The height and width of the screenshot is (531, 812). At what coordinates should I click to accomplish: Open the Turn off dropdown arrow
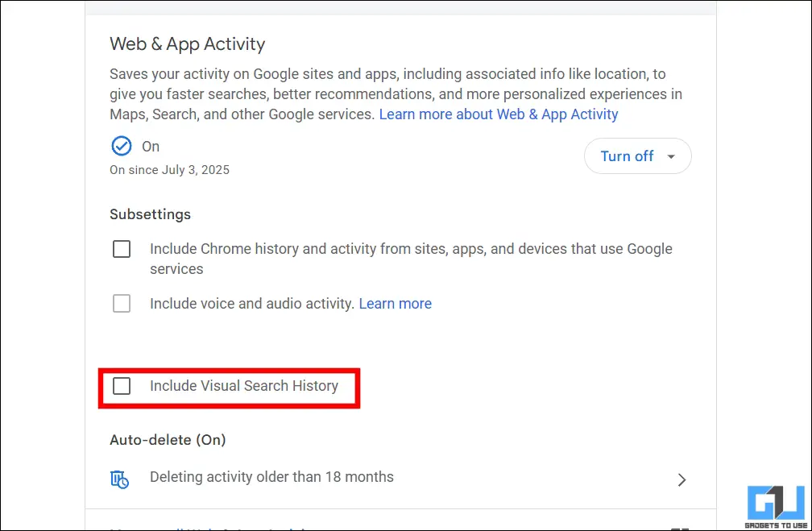point(671,156)
